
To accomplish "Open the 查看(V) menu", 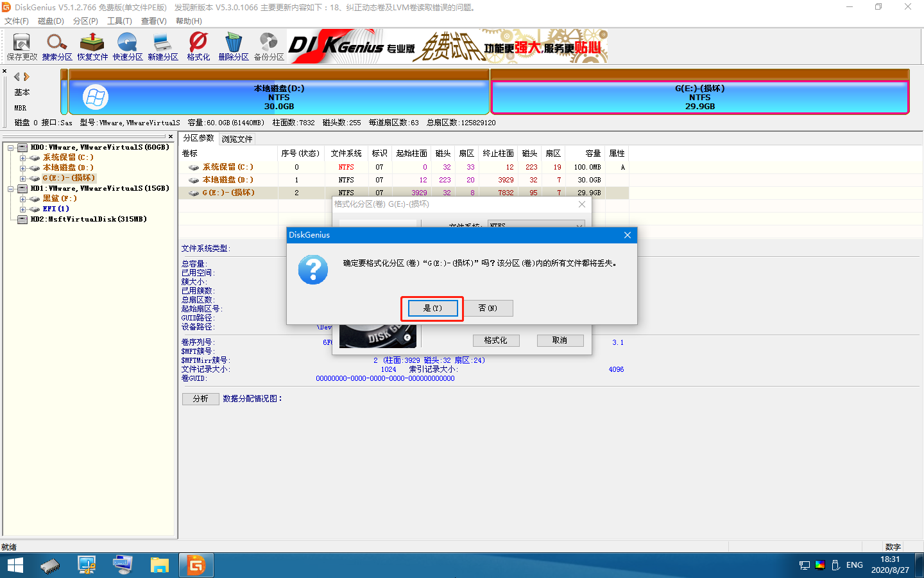I will [x=154, y=21].
